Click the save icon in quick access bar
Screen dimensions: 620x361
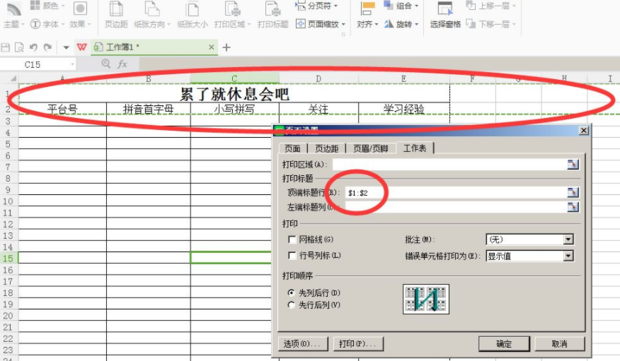[6, 47]
